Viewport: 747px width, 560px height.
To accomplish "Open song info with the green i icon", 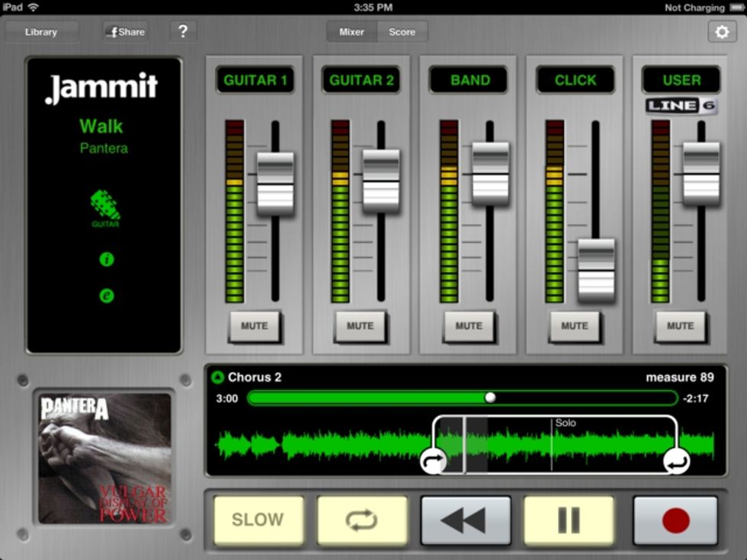I will pyautogui.click(x=107, y=260).
